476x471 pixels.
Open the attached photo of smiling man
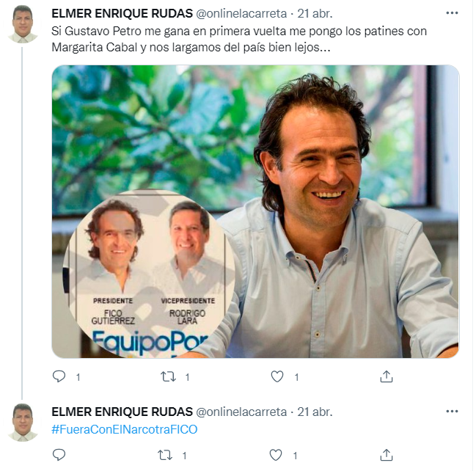click(x=255, y=211)
